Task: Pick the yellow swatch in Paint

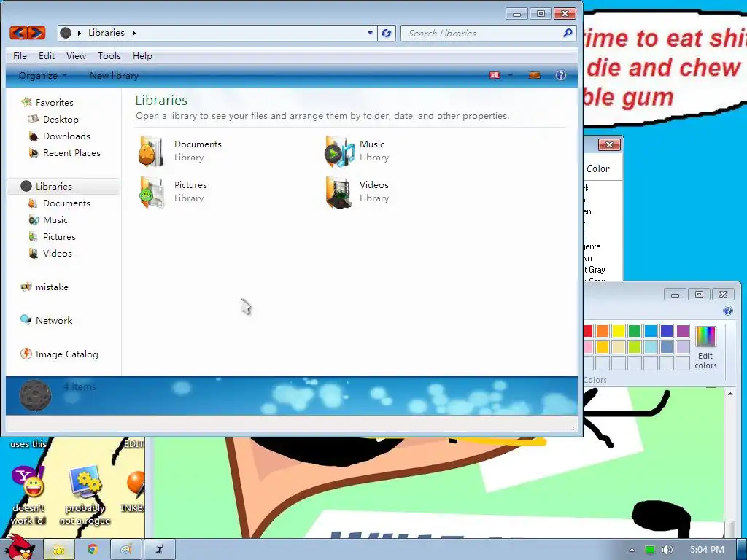Action: [x=619, y=331]
